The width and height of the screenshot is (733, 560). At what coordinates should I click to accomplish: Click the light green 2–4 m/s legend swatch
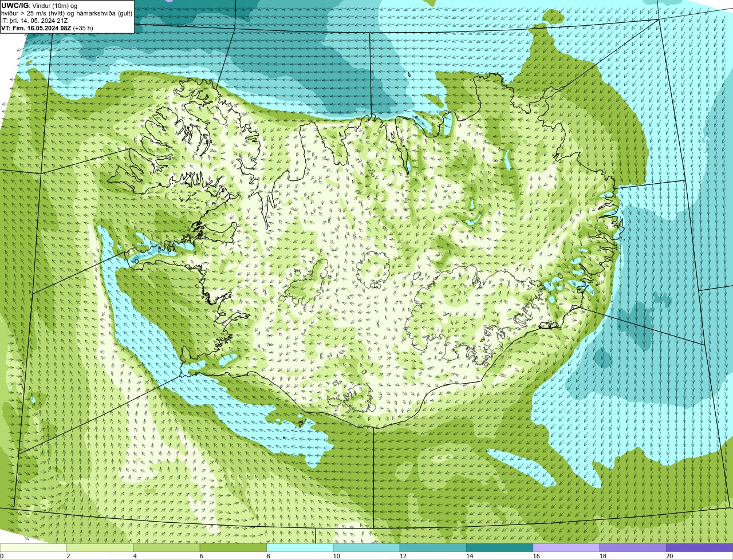pos(100,548)
